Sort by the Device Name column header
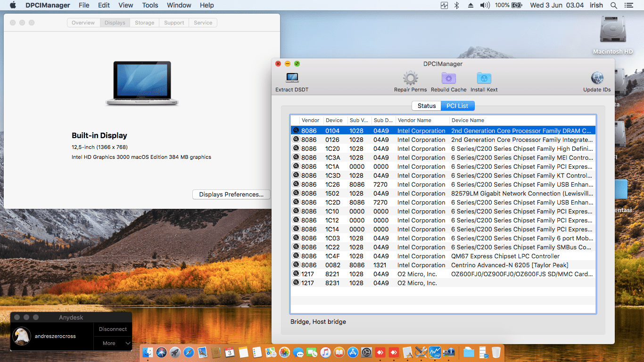644x362 pixels. click(x=522, y=120)
